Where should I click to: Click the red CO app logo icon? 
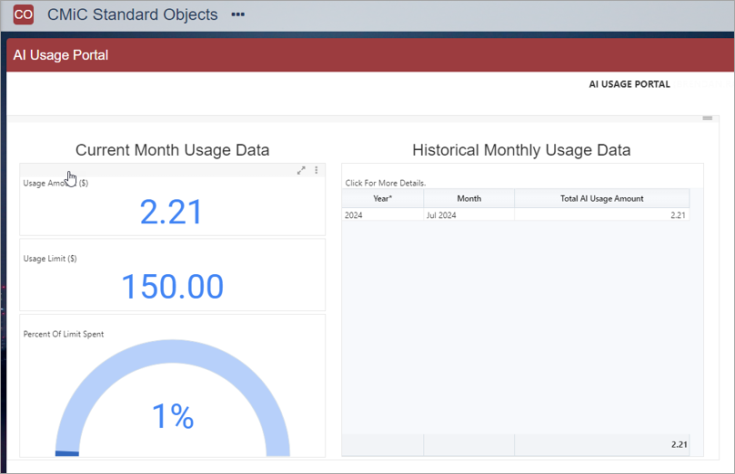point(23,15)
